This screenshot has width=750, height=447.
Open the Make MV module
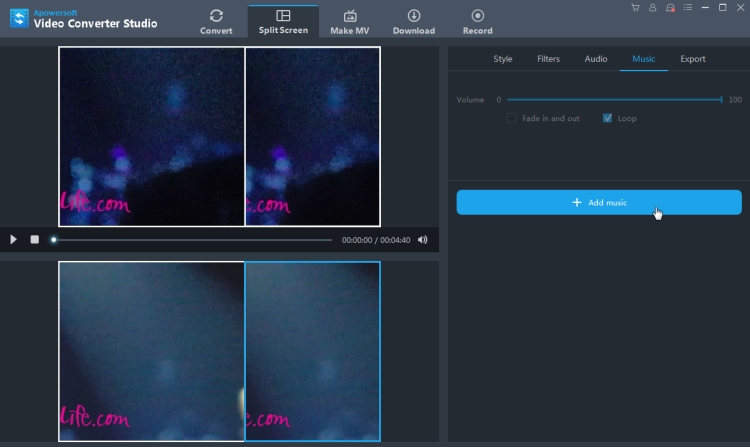[x=350, y=22]
